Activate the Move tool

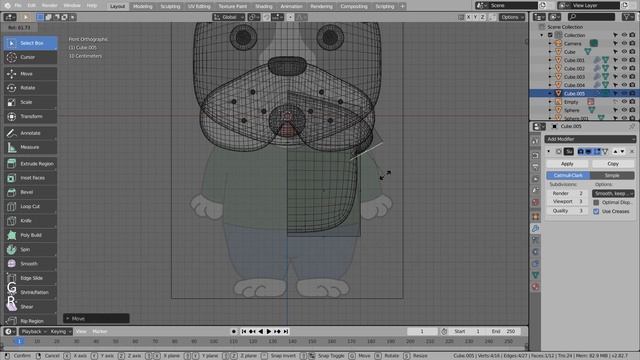point(30,74)
